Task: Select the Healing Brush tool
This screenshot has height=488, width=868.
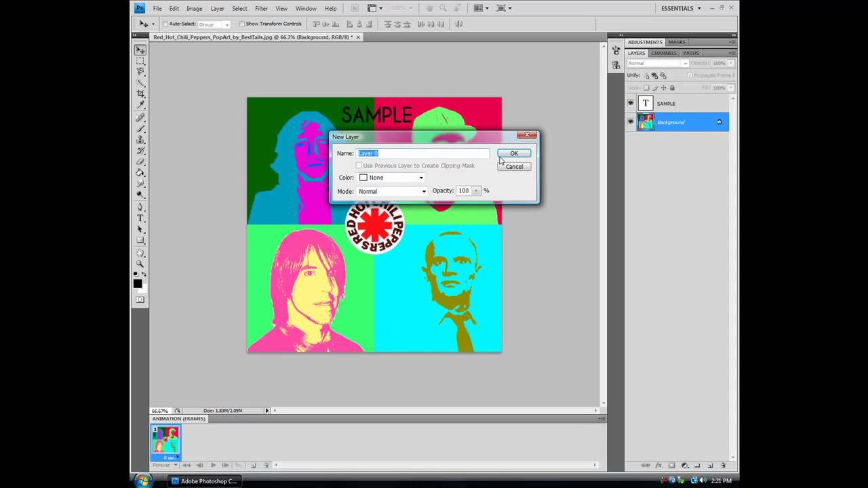Action: pos(140,118)
